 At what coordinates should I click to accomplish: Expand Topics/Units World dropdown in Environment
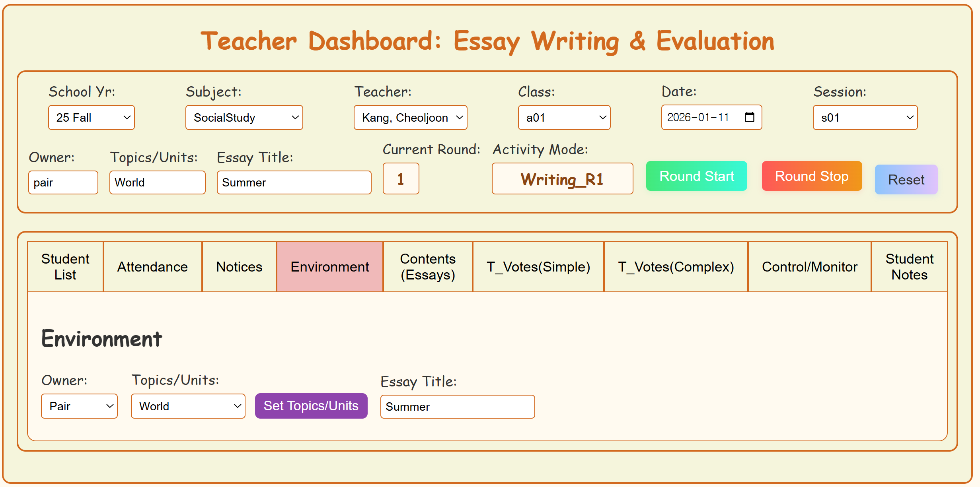pos(188,406)
